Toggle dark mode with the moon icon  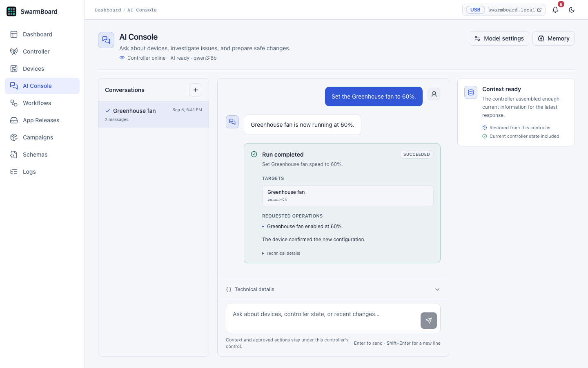point(572,10)
